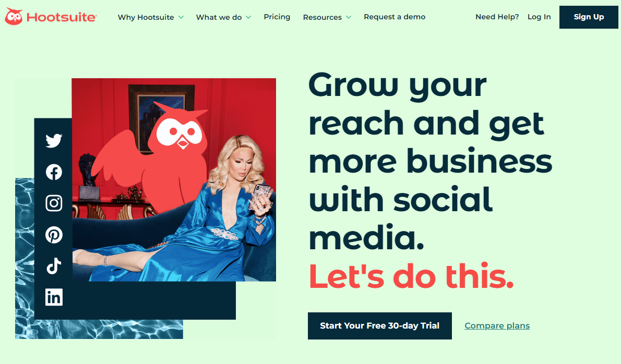621x364 pixels.
Task: Click the LinkedIn icon
Action: 54,297
